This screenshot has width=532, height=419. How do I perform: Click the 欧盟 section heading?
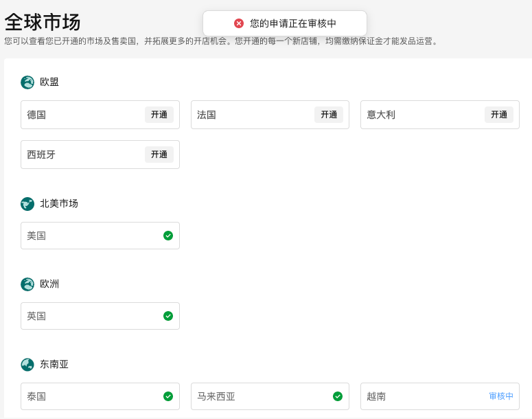(49, 82)
